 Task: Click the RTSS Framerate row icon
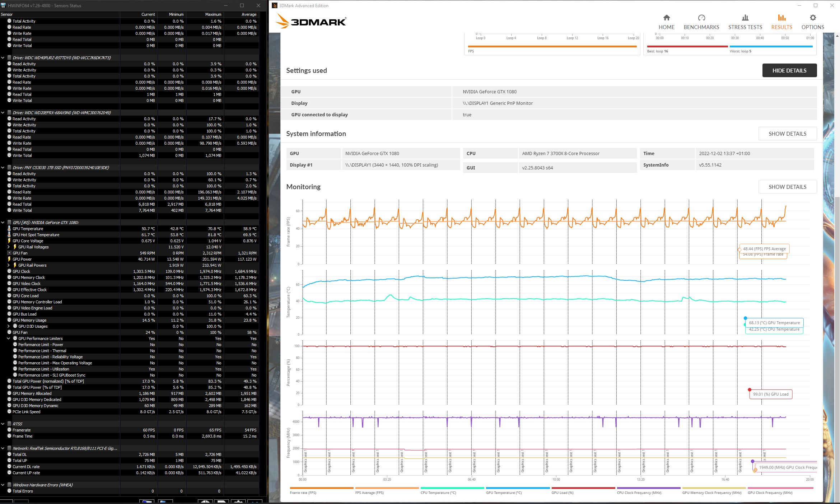coord(9,430)
